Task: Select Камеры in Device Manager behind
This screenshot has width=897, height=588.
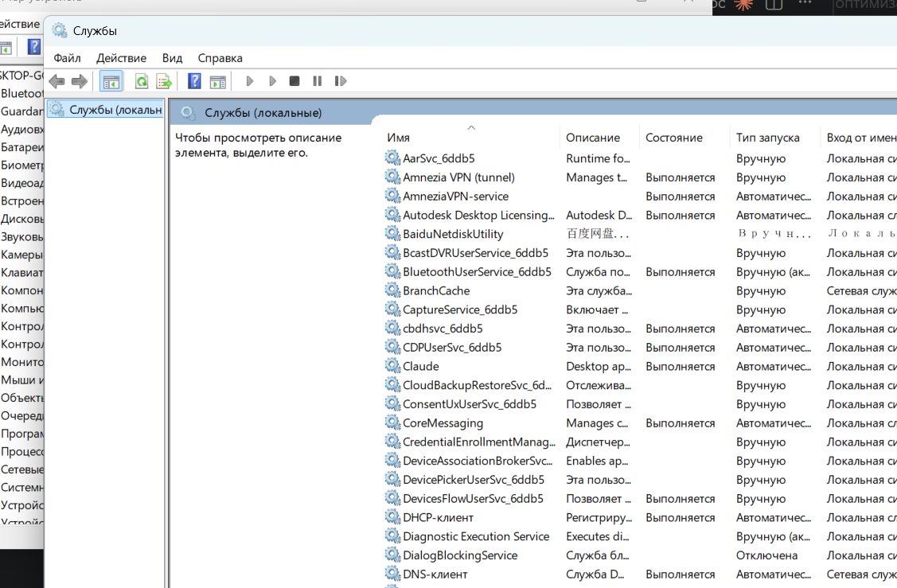Action: (x=21, y=255)
